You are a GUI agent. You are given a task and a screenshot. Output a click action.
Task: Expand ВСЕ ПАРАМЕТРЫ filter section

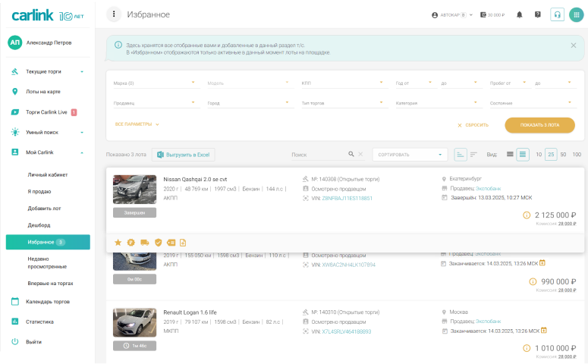coord(137,124)
